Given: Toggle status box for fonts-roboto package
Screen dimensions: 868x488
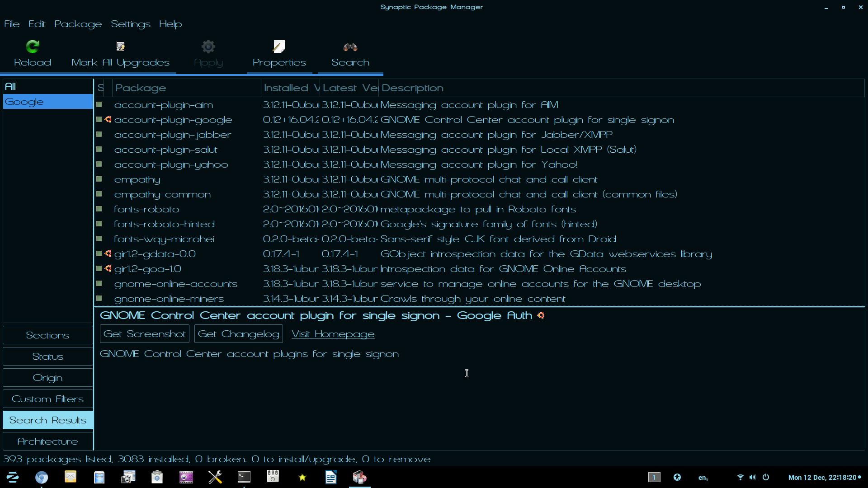Looking at the screenshot, I should tap(99, 209).
